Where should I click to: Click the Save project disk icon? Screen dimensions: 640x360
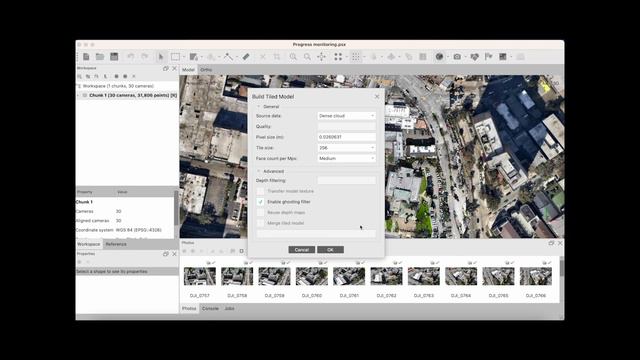[x=114, y=57]
